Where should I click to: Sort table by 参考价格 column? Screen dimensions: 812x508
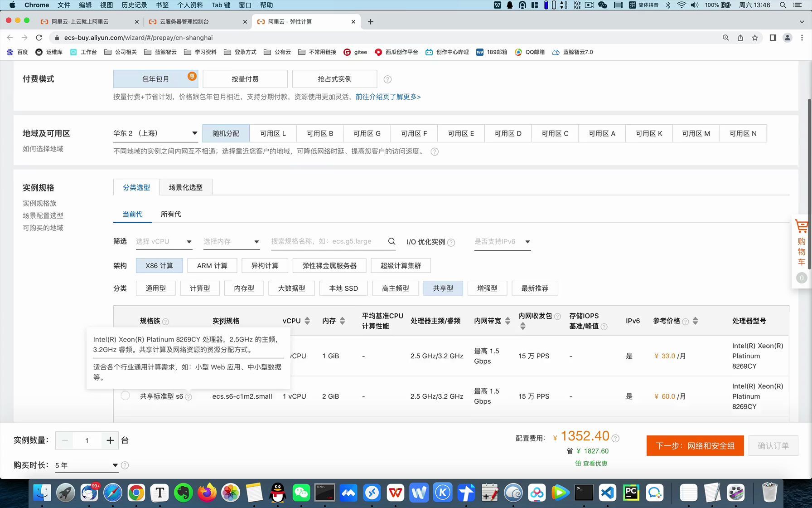tap(695, 321)
